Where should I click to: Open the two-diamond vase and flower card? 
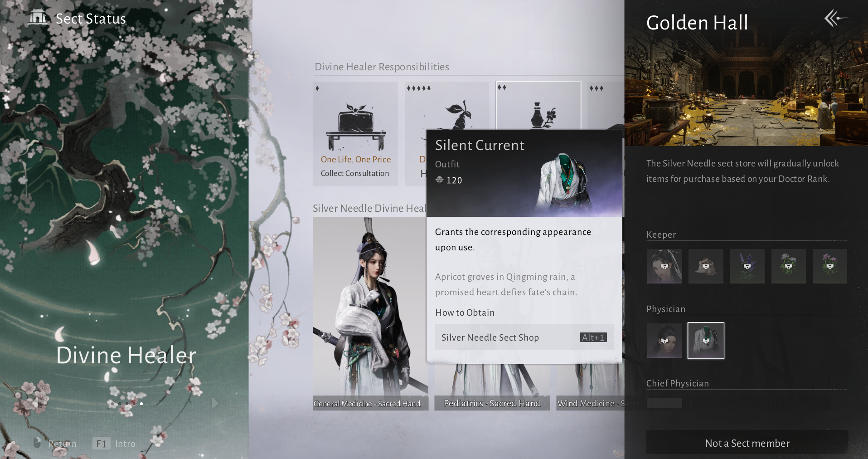click(538, 106)
